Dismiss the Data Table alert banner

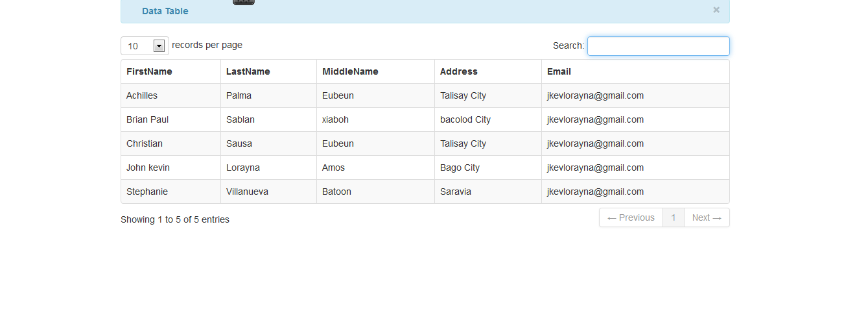716,10
